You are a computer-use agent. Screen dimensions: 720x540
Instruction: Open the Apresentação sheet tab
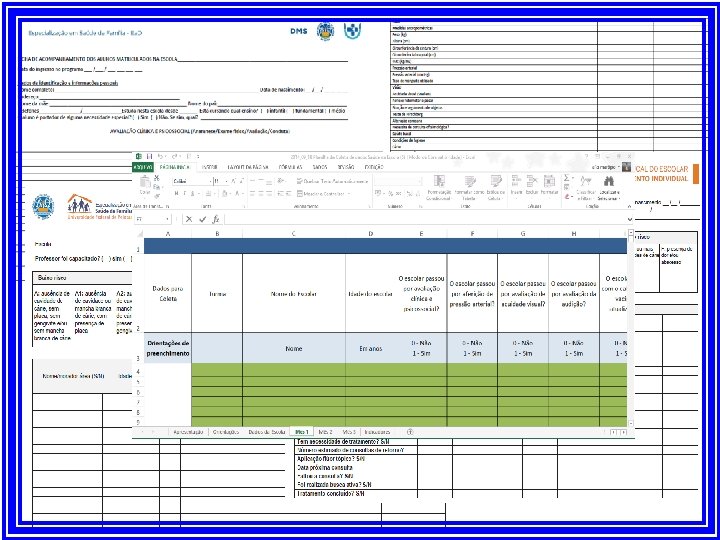[x=188, y=432]
